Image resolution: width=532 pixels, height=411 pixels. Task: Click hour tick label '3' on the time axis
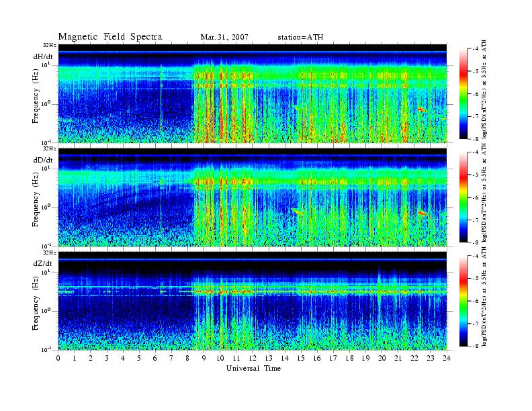pyautogui.click(x=107, y=358)
